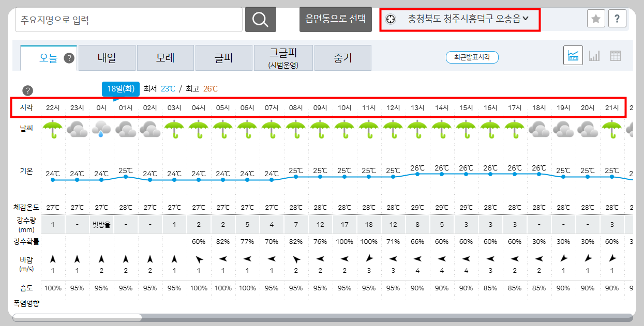Click the precipitation value 18 at 11시

369,225
